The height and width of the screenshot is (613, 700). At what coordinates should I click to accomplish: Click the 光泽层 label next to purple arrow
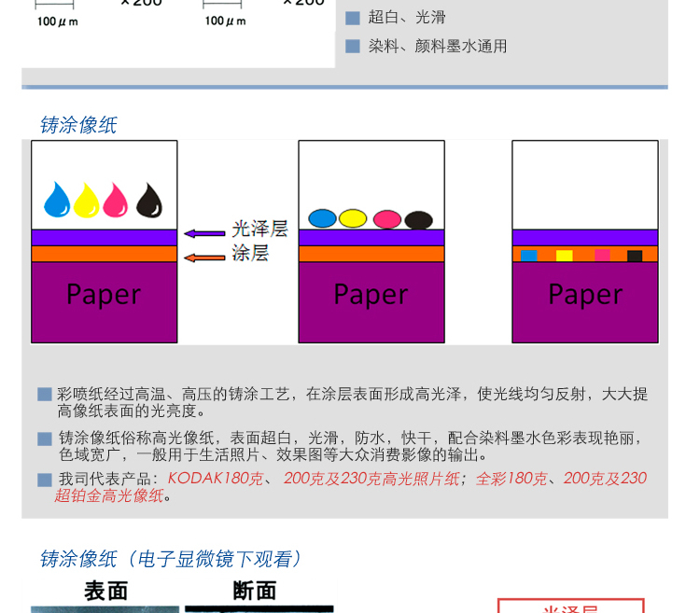(x=260, y=230)
